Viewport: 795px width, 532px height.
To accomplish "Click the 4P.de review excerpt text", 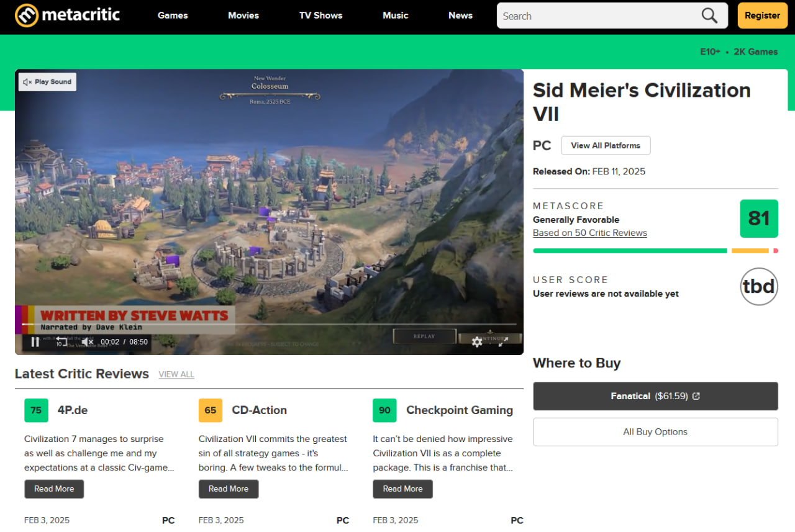I will [x=99, y=453].
